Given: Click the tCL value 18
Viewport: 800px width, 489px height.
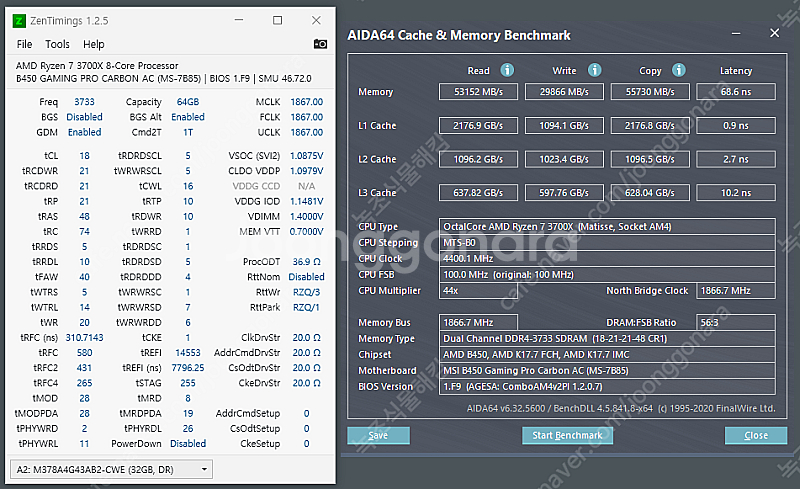Looking at the screenshot, I should point(84,156).
